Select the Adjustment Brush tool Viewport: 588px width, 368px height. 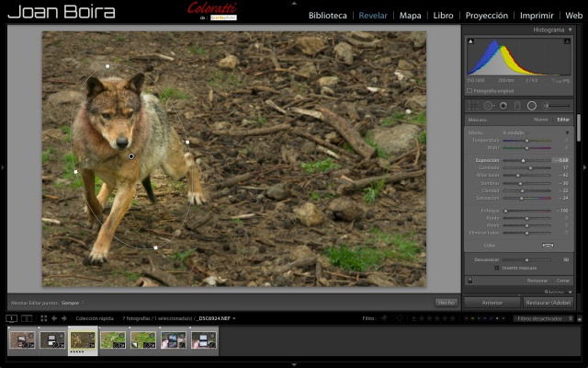click(x=558, y=106)
